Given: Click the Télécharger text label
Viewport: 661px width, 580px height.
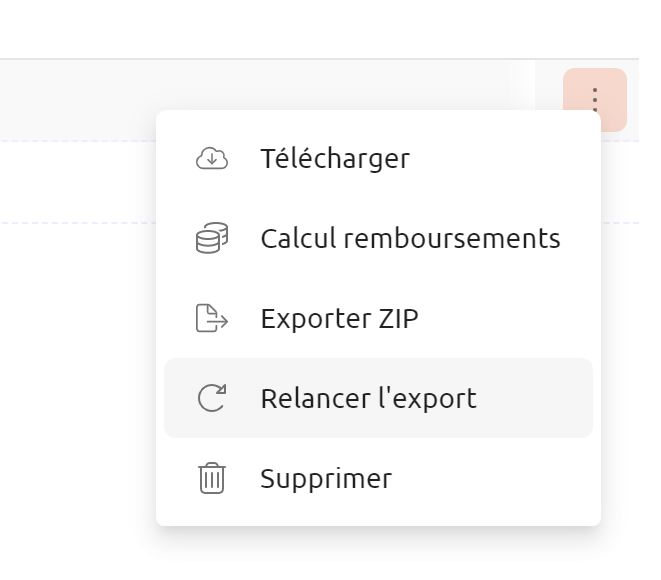Looking at the screenshot, I should pos(335,158).
